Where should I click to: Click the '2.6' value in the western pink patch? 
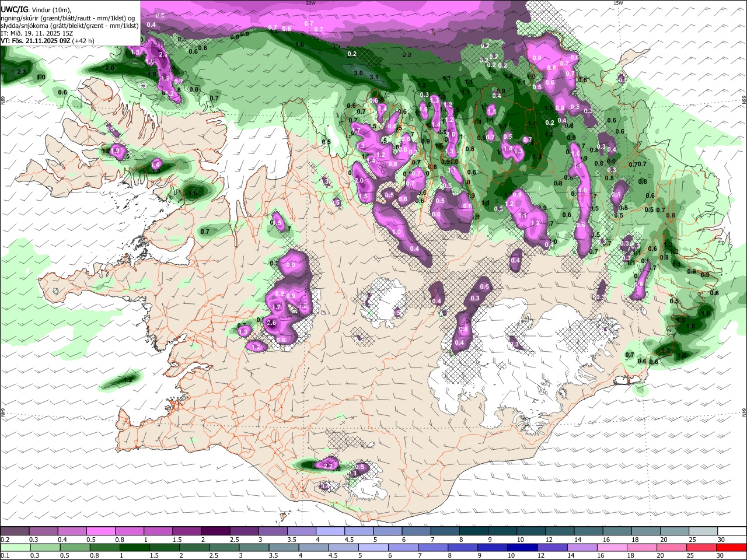pyautogui.click(x=271, y=323)
